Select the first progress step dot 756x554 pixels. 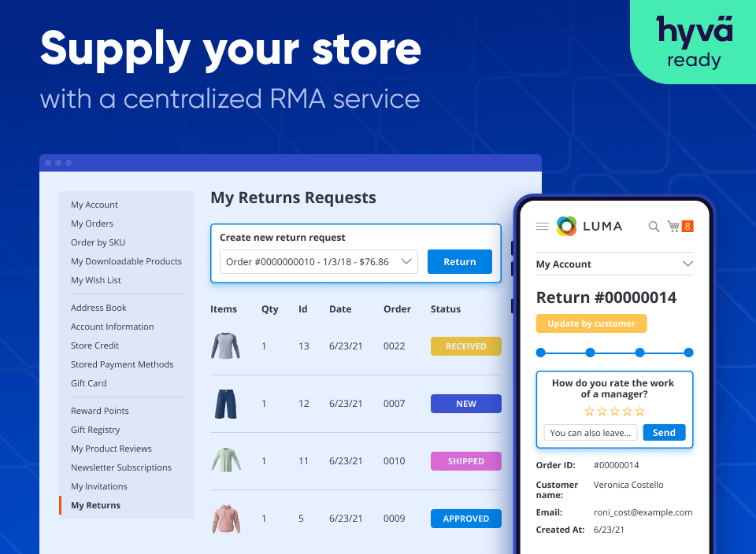click(x=540, y=353)
